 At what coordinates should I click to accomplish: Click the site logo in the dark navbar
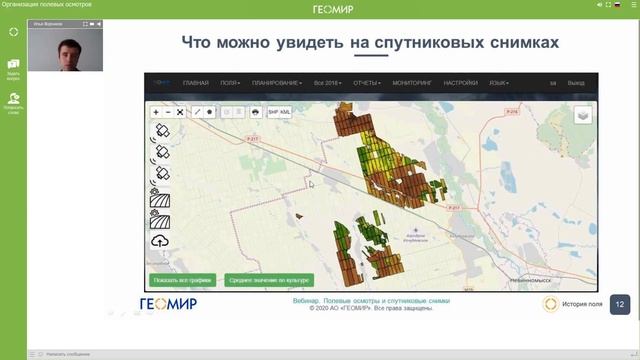pos(162,82)
